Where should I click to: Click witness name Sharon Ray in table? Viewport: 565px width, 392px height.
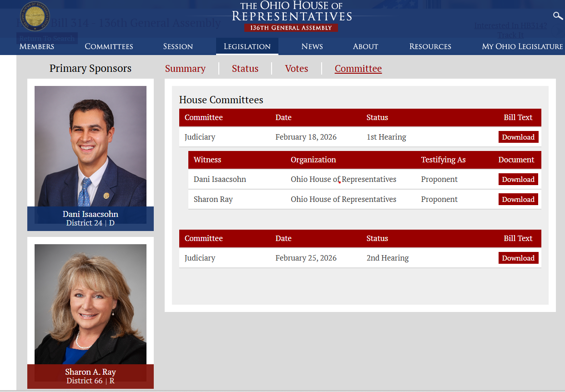[213, 199]
